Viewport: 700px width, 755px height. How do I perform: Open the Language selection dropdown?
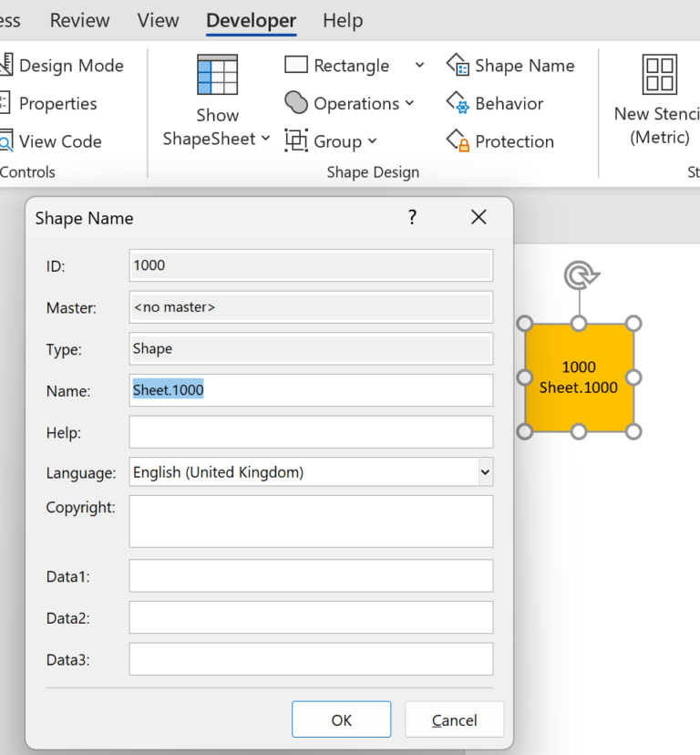pyautogui.click(x=484, y=472)
